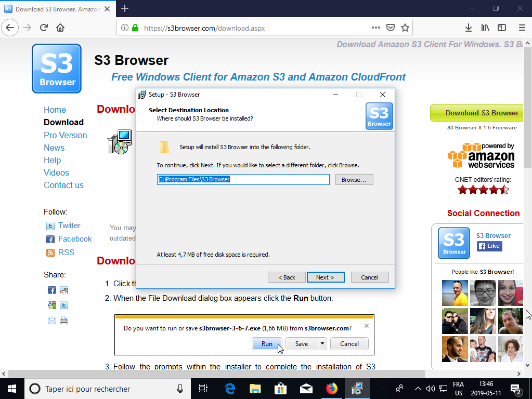Open the Pro Version sidebar link
Viewport: 532px width, 399px height.
65,135
